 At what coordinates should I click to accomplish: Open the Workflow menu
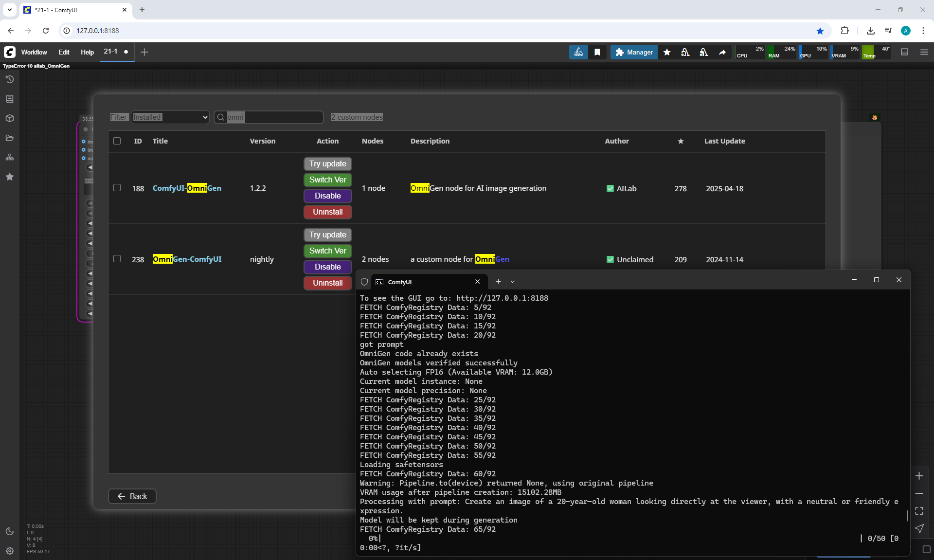click(34, 52)
